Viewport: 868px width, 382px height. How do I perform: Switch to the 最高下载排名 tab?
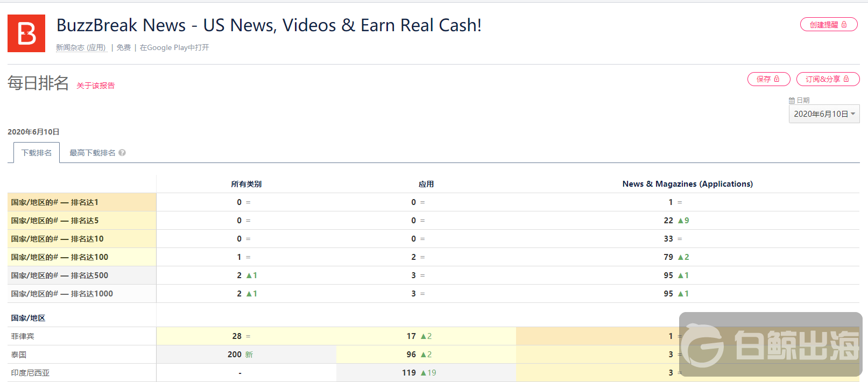click(x=92, y=153)
